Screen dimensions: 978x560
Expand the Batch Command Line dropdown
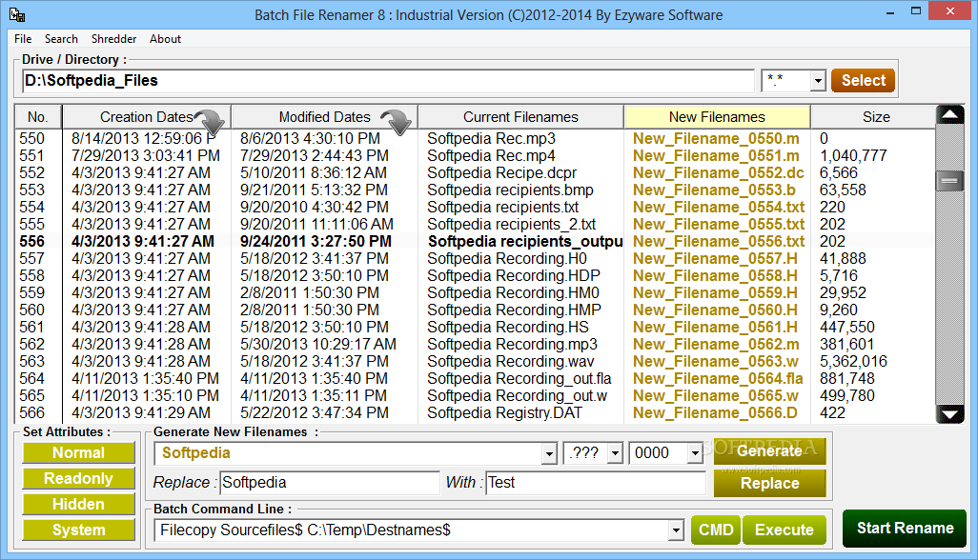676,530
